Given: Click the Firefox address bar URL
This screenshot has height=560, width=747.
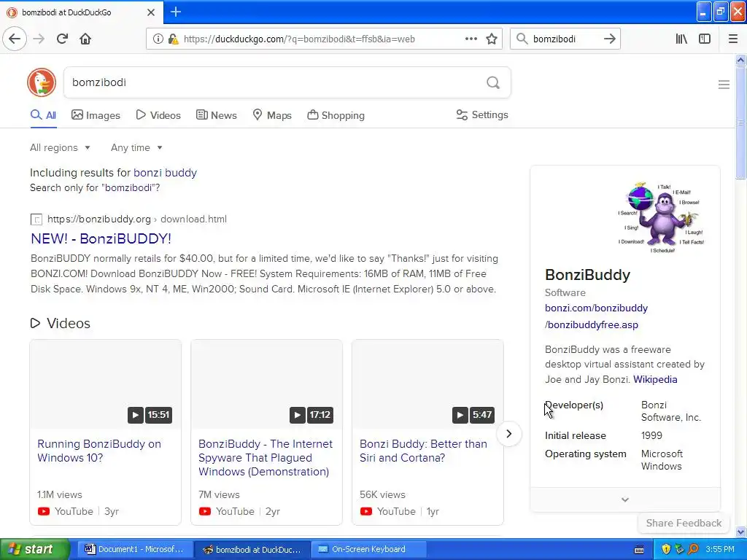Looking at the screenshot, I should 299,39.
